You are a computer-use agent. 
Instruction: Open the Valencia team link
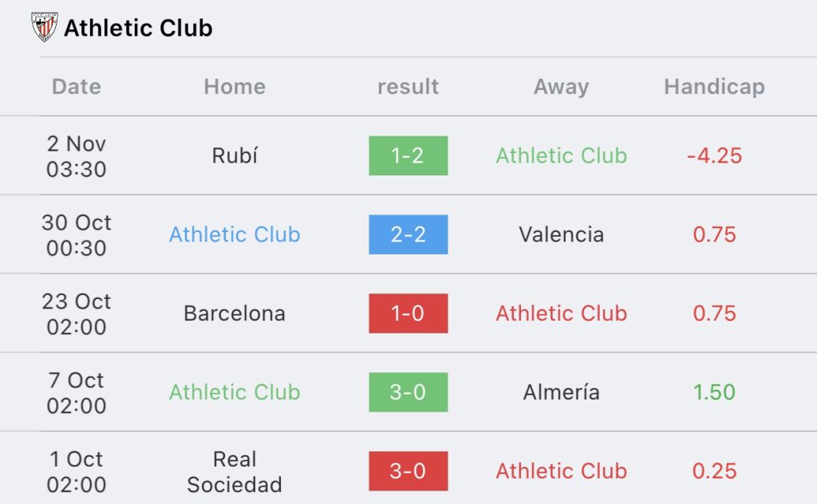click(x=561, y=234)
